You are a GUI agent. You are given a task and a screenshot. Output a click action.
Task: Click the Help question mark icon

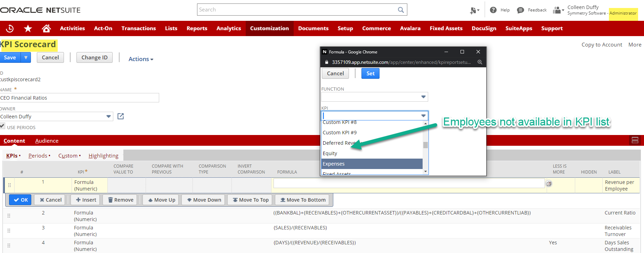pyautogui.click(x=493, y=10)
